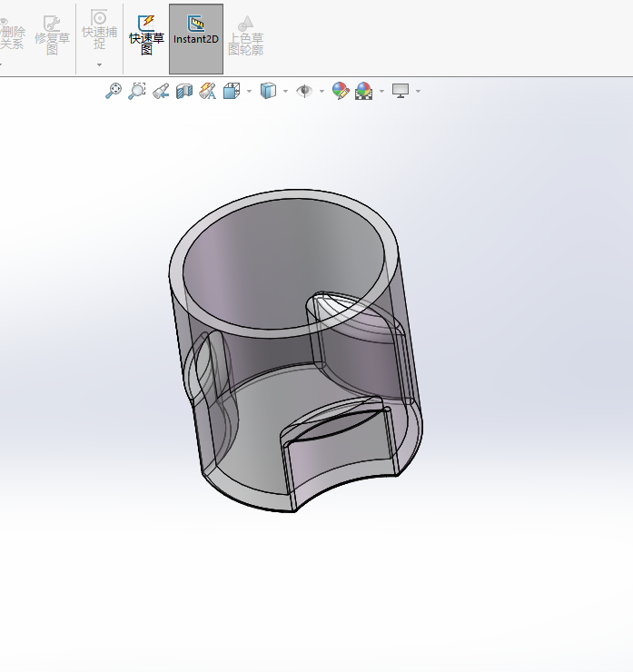Click the Zoom to Fit magnifier icon
The width and height of the screenshot is (633, 672).
(x=114, y=91)
